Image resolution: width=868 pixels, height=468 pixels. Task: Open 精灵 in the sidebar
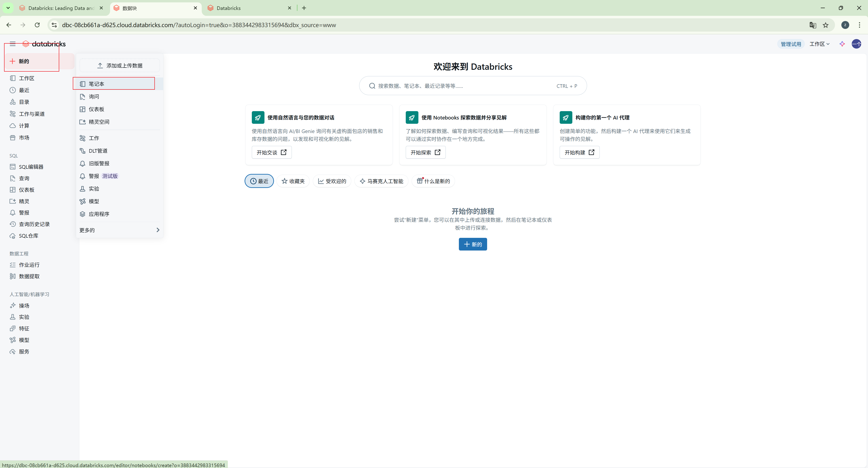tap(39, 201)
